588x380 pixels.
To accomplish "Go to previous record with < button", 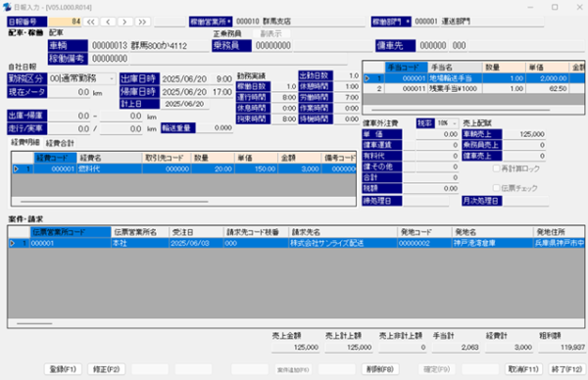I will 108,22.
